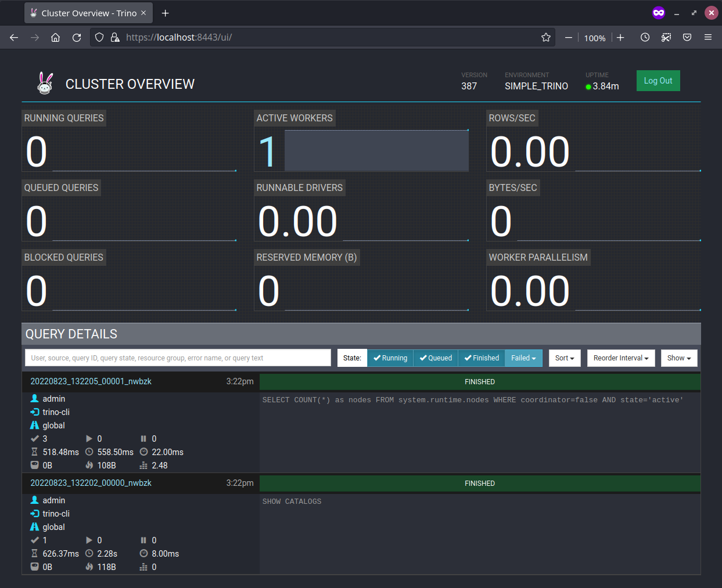722x588 pixels.
Task: Open the Failed states dropdown
Action: pos(523,358)
